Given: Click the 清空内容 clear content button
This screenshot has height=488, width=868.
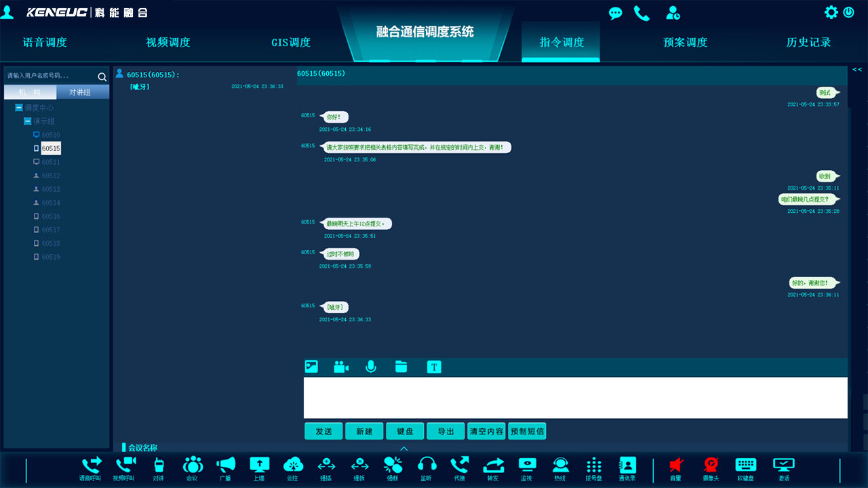Looking at the screenshot, I should (x=486, y=431).
